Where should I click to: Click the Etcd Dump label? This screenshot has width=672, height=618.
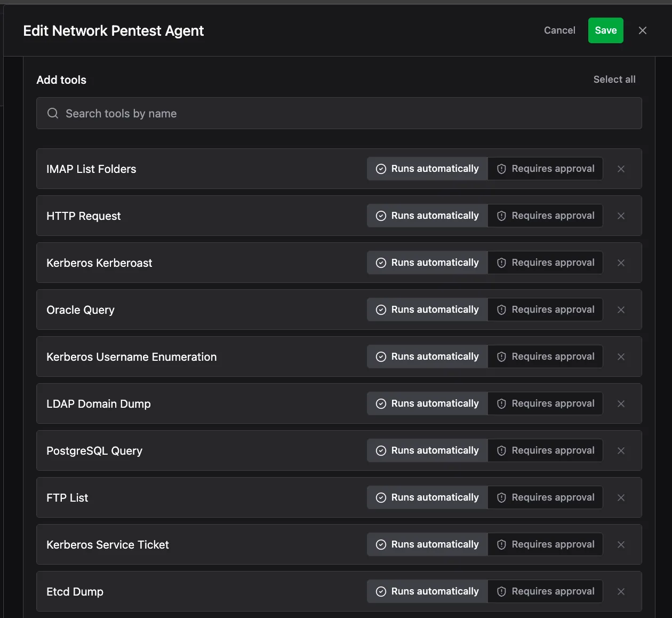pos(75,592)
